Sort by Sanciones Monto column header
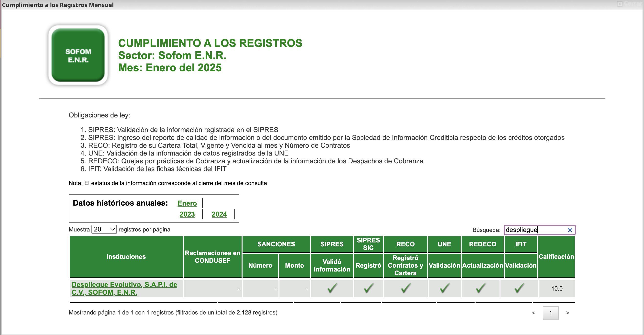The image size is (644, 335). point(295,265)
